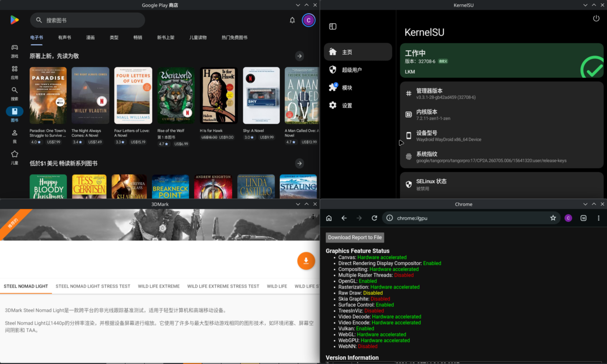This screenshot has width=607, height=364.
Task: Open Chrome three-dot menu
Action: [x=598, y=218]
